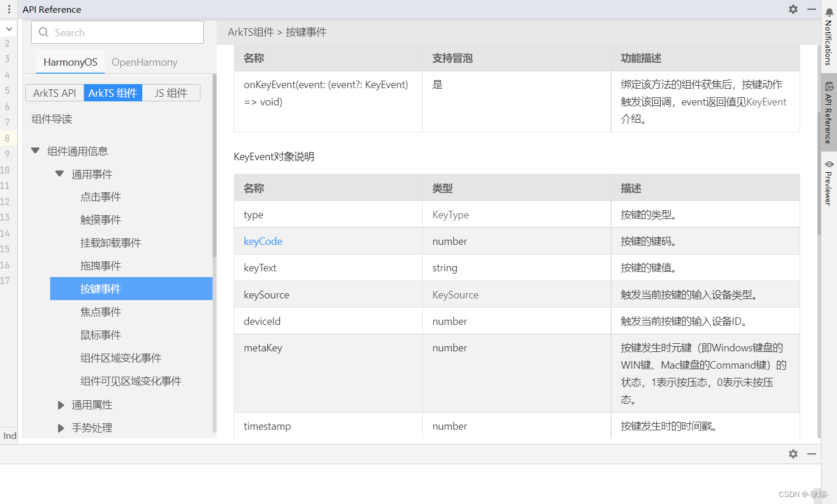Screen dimensions: 837x504
Task: Click the onKeyEvent method name cell
Action: [328, 102]
